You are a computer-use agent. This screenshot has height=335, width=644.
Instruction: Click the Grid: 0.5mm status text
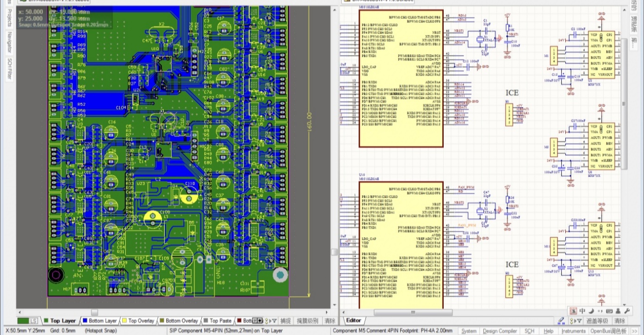click(63, 331)
